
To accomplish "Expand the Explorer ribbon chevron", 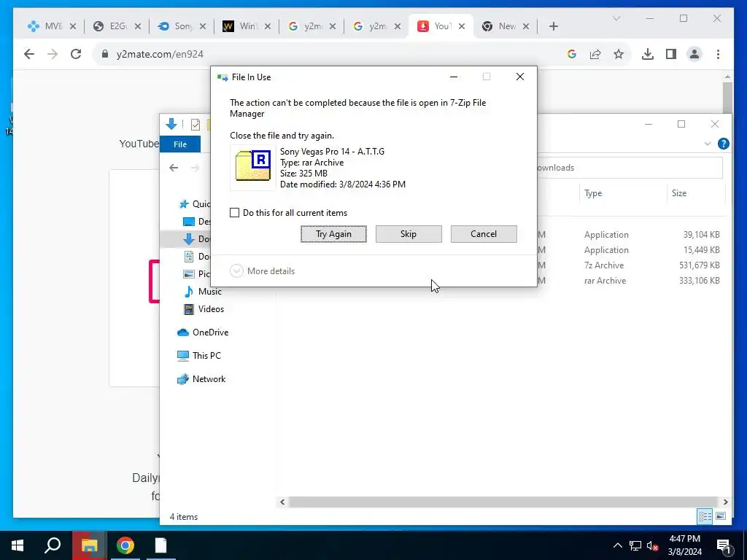I will [708, 144].
